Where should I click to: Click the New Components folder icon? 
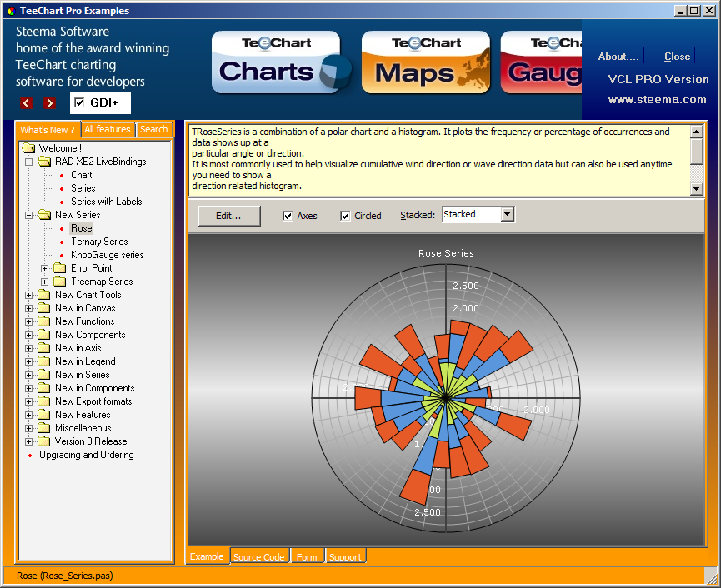click(44, 335)
